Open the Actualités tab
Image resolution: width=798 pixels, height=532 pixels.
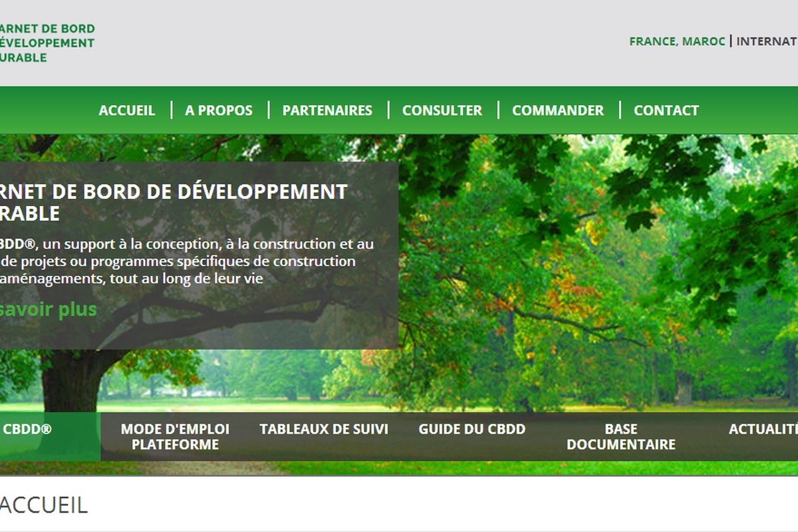(x=763, y=430)
